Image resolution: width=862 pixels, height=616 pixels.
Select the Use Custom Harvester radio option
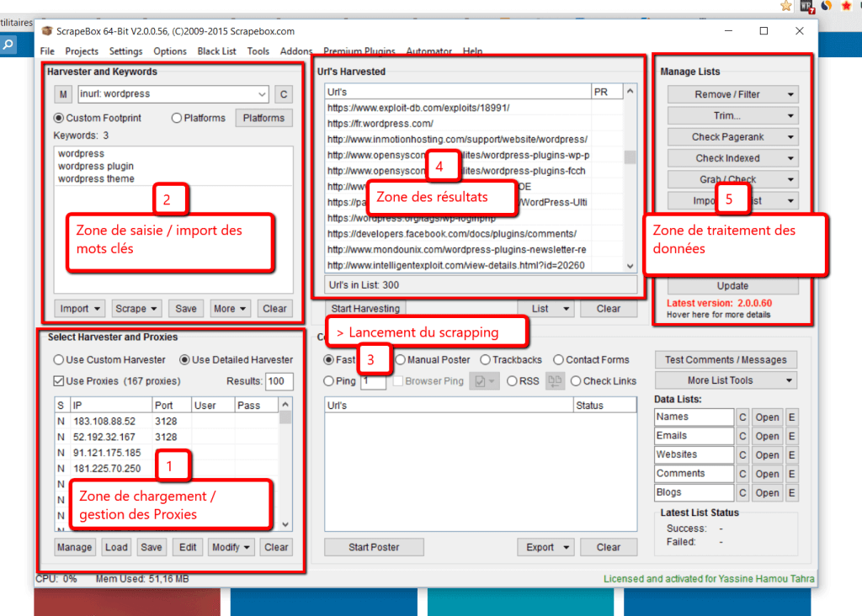click(59, 360)
